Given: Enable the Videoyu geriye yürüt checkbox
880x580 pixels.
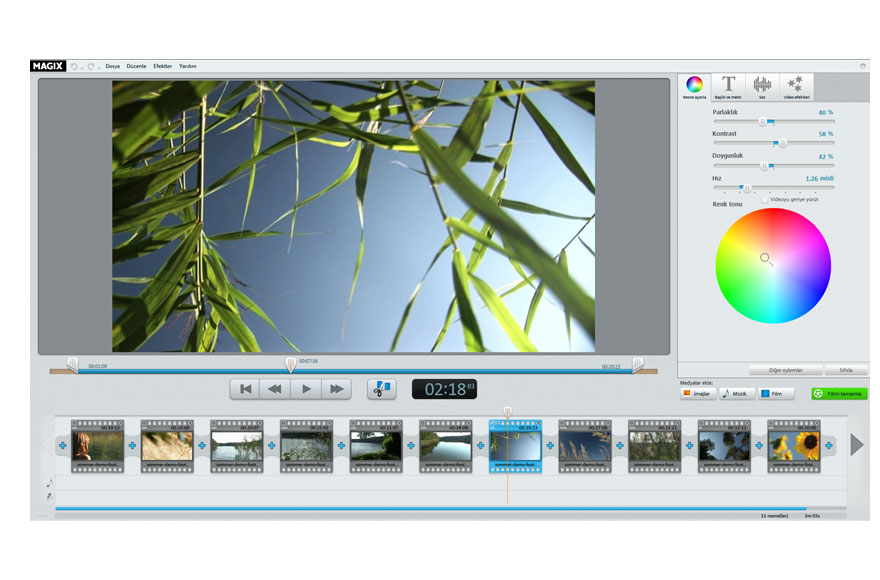Looking at the screenshot, I should coord(764,200).
